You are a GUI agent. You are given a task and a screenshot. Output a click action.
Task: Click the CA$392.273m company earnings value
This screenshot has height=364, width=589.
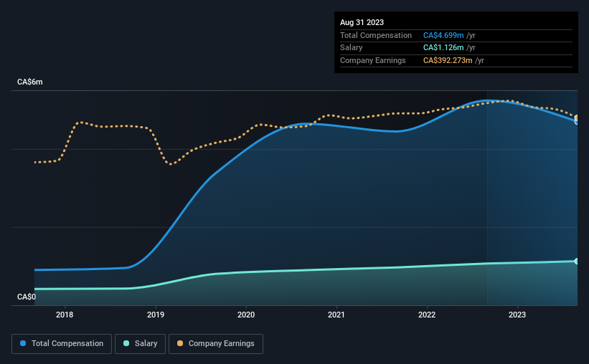[448, 60]
